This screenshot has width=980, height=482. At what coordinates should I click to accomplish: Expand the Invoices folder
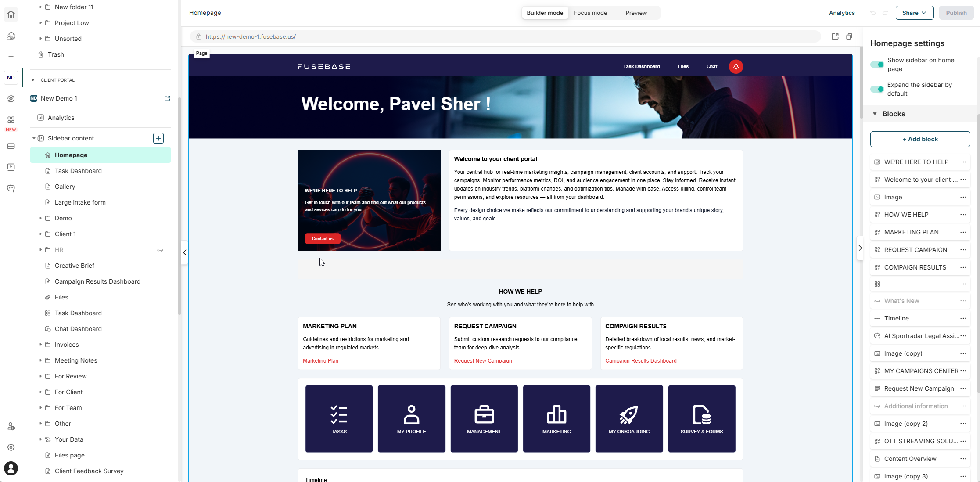(40, 345)
